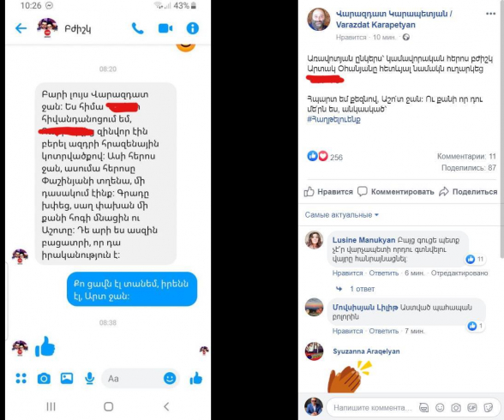504x420 pixels.
Task: Start a voice call with phone icon
Action: click(137, 28)
